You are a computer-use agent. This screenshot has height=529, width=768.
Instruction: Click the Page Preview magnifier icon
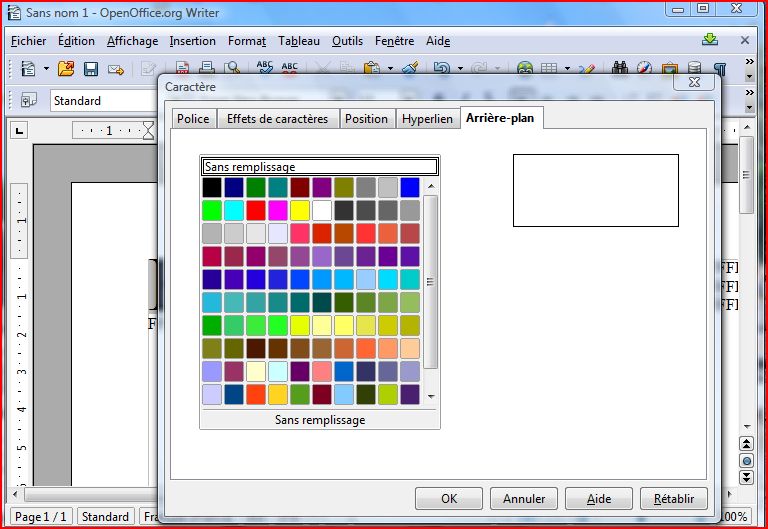[x=231, y=67]
